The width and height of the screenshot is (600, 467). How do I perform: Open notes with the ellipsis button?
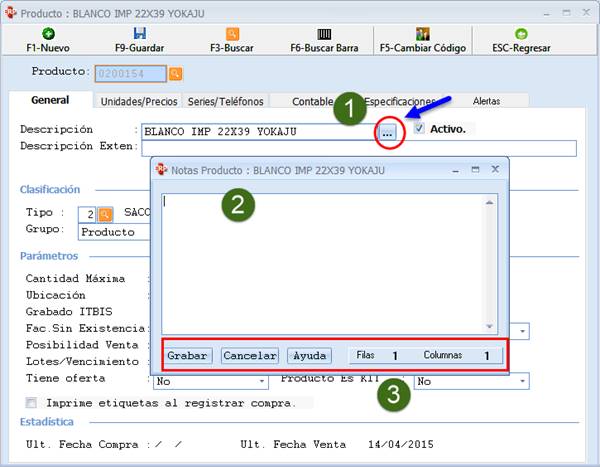point(388,131)
